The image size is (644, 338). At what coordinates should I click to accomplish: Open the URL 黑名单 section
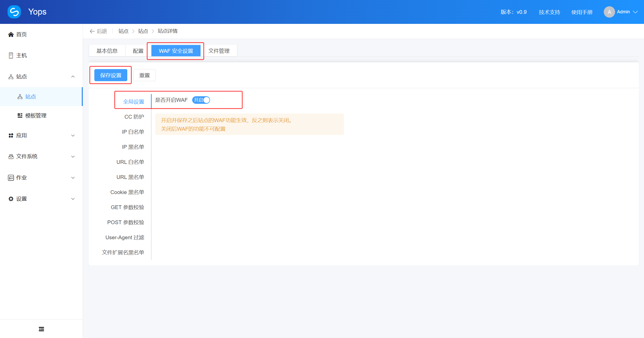[130, 177]
